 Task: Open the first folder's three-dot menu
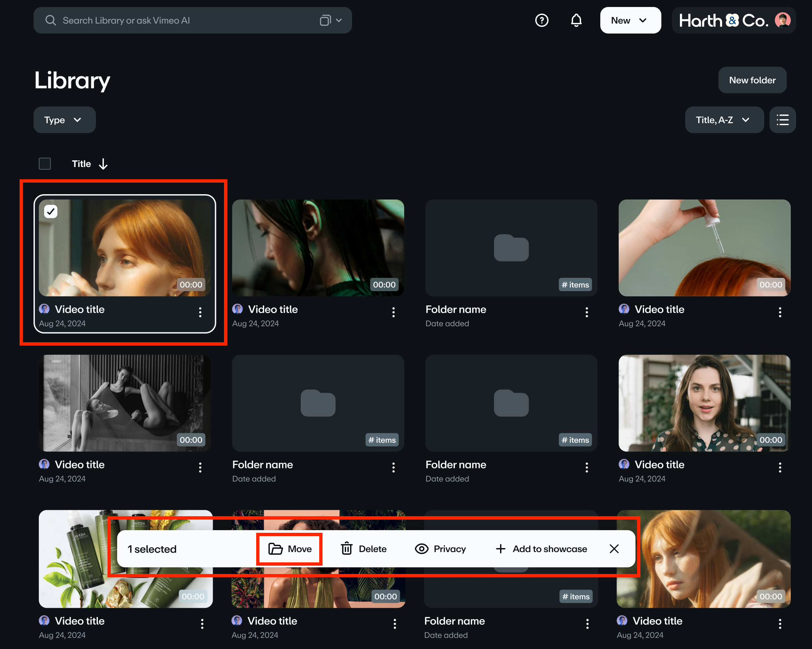(586, 312)
